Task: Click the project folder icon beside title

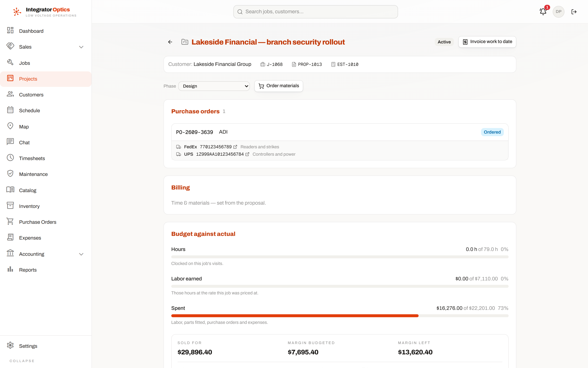Action: (x=185, y=42)
